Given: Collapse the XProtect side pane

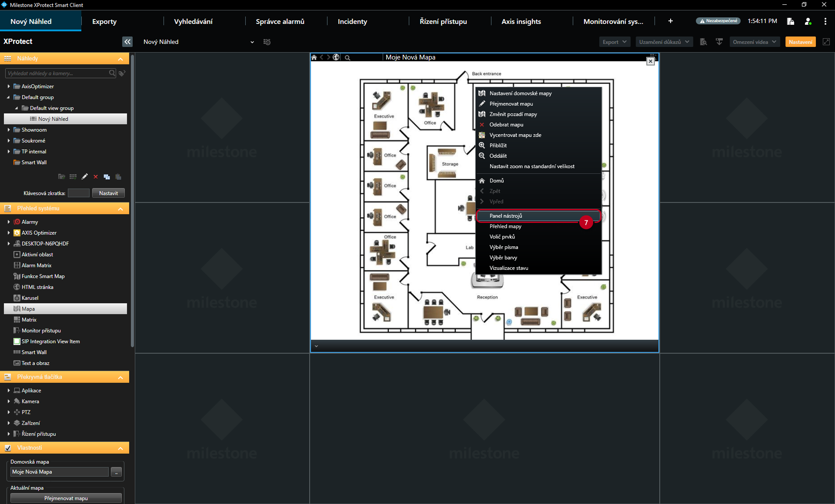Looking at the screenshot, I should click(x=127, y=42).
